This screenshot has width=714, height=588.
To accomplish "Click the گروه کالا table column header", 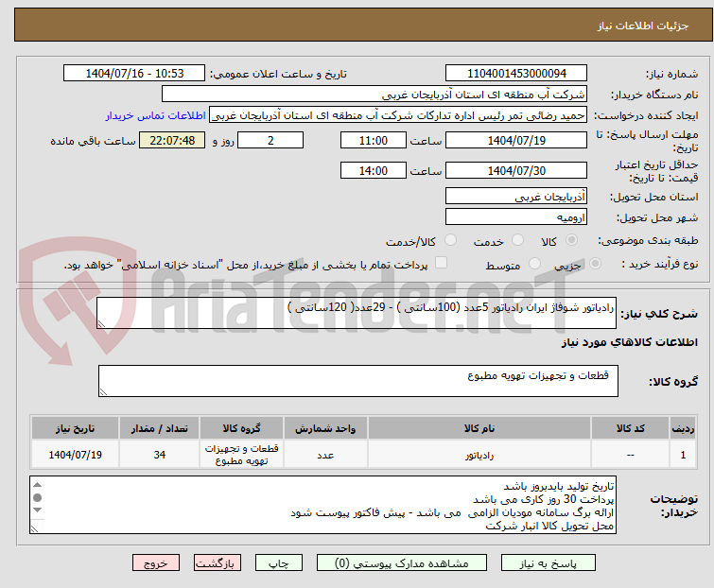I will tap(241, 428).
